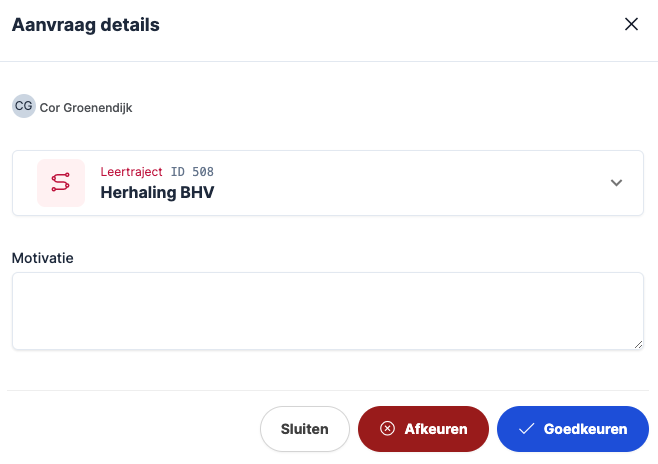Select the name Cor Groenendijk
658x464 pixels.
pos(86,108)
